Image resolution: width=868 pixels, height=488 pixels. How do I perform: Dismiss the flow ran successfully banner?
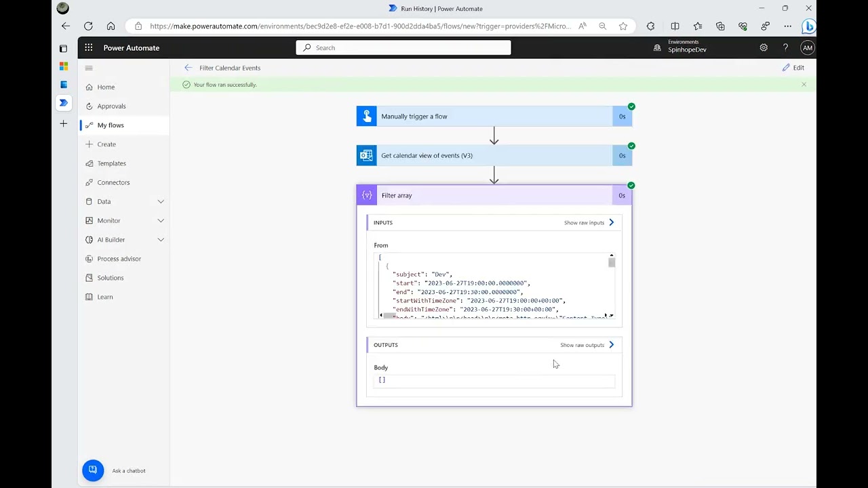click(x=804, y=85)
